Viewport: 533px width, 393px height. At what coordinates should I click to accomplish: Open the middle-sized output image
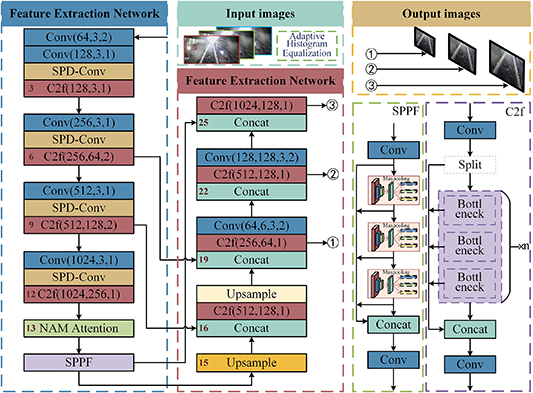(x=462, y=54)
